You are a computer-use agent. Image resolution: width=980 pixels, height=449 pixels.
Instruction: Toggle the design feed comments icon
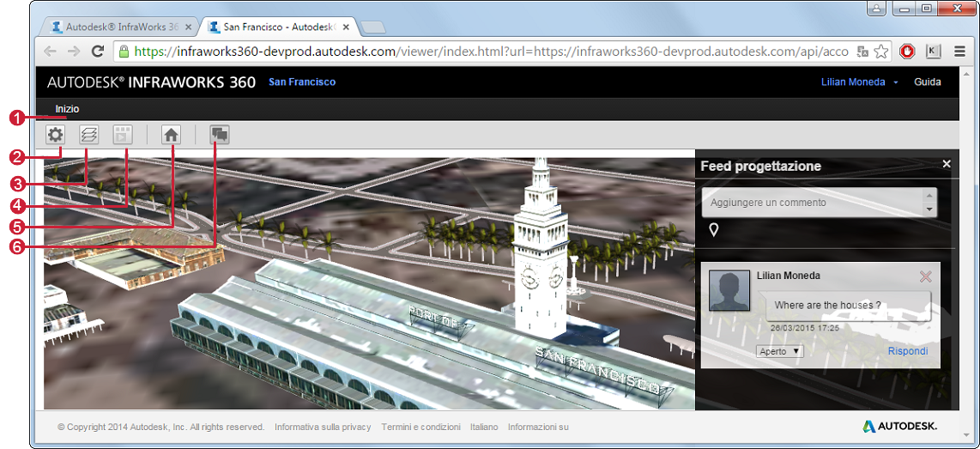pyautogui.click(x=220, y=135)
